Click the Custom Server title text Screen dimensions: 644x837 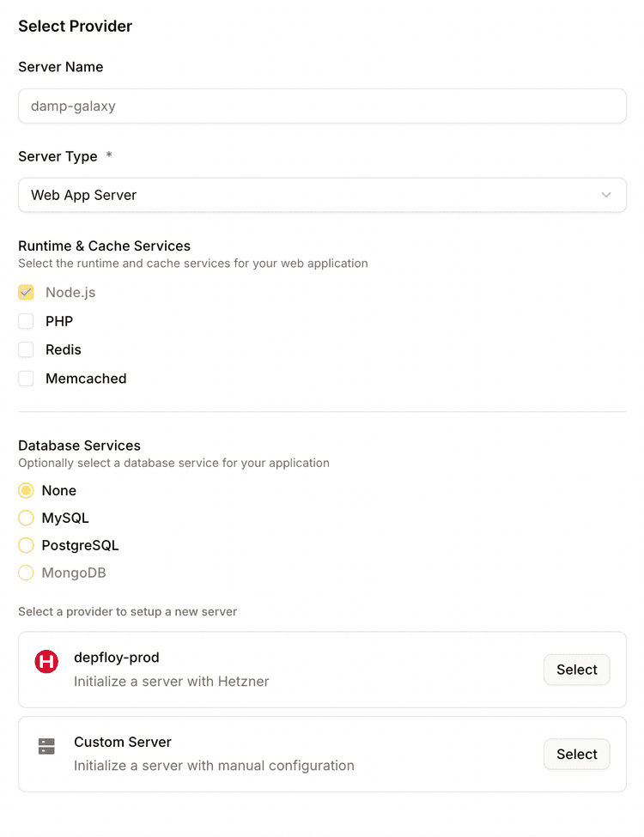pyautogui.click(x=123, y=742)
